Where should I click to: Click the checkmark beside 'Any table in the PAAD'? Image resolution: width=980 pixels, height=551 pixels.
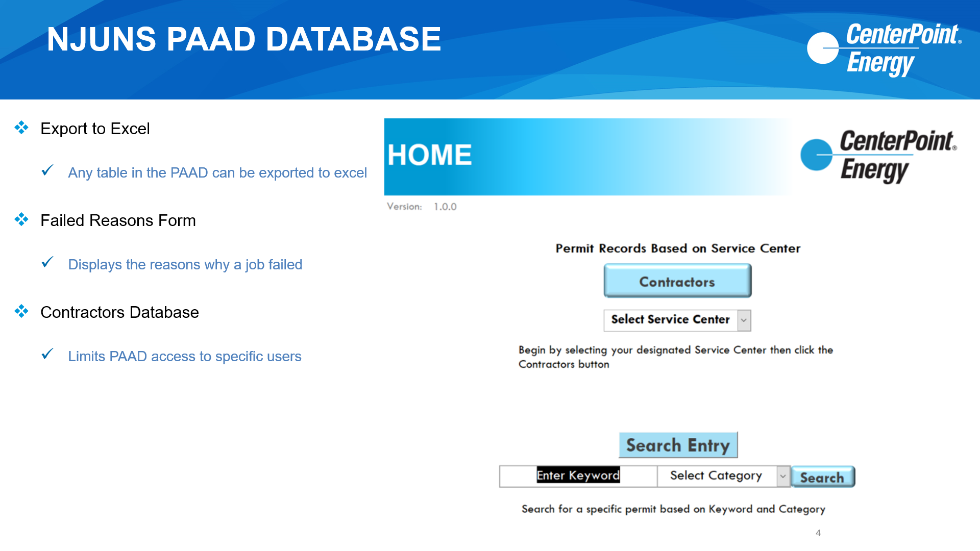(47, 170)
